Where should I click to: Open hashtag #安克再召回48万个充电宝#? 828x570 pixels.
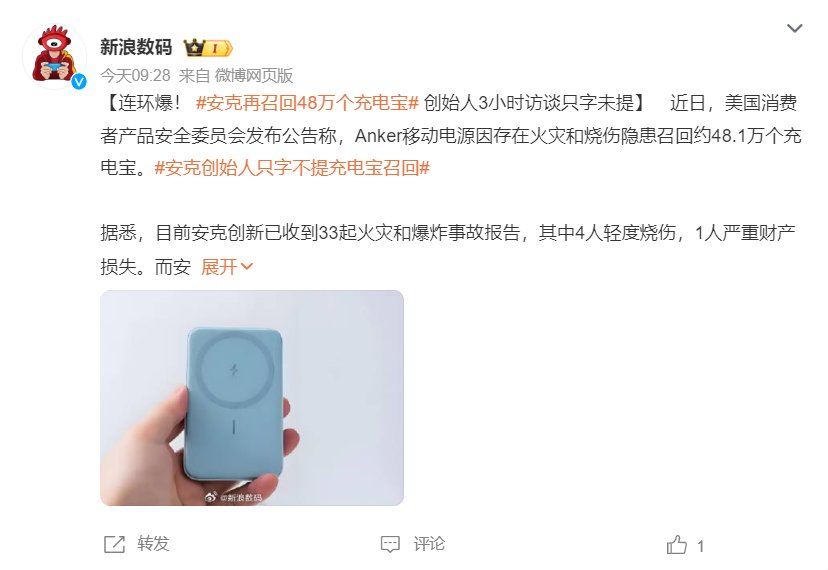[307, 102]
